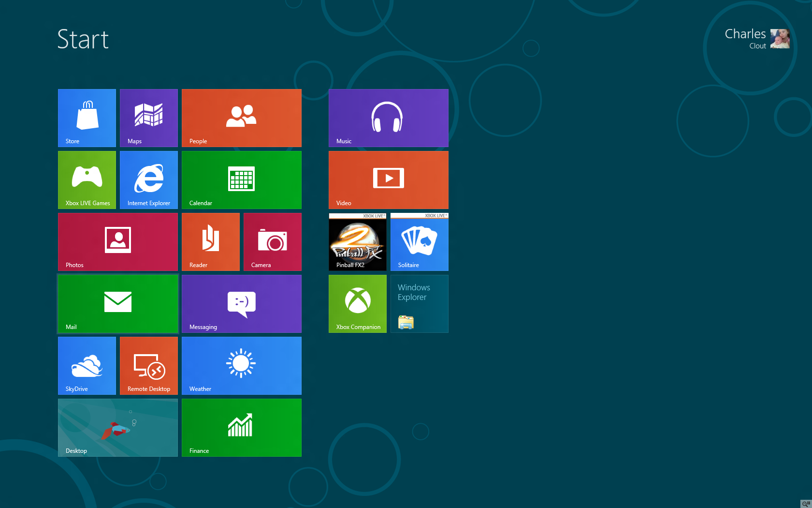The width and height of the screenshot is (812, 508).
Task: Click the user account picture
Action: pyautogui.click(x=780, y=39)
